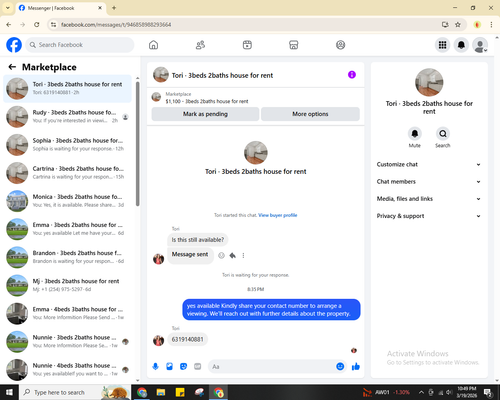Open the Marketplace storefront icon
This screenshot has height=400, width=500.
tap(294, 45)
